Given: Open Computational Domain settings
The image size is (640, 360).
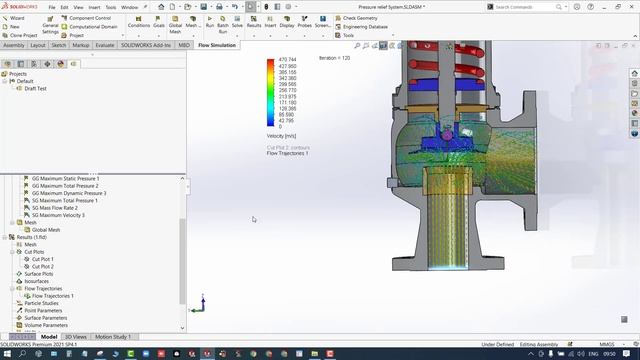Looking at the screenshot, I should pyautogui.click(x=89, y=27).
